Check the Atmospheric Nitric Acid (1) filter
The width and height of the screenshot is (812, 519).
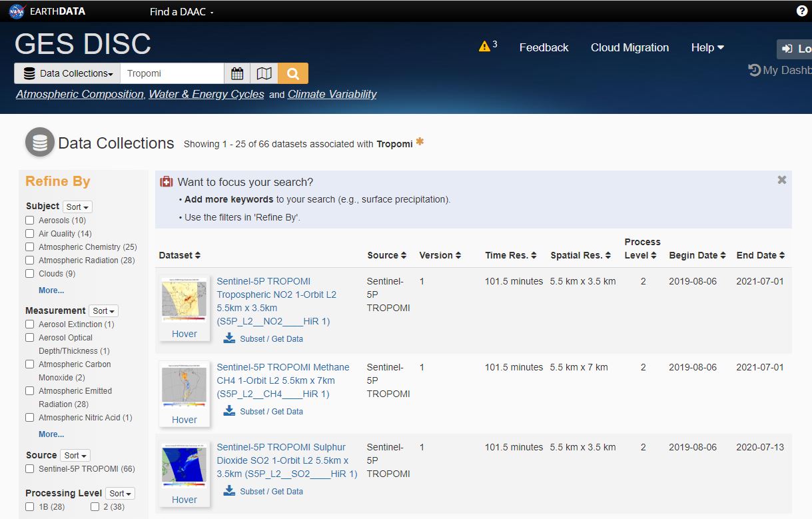click(29, 417)
